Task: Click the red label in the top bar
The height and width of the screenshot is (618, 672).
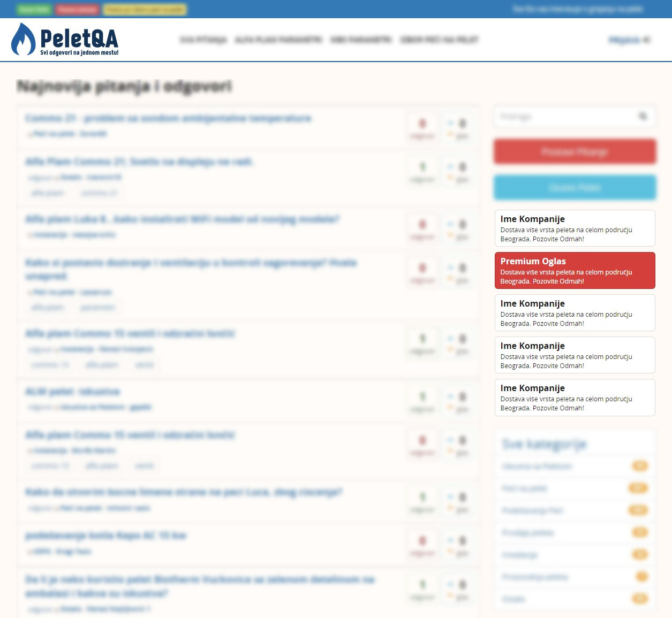Action: pos(77,9)
